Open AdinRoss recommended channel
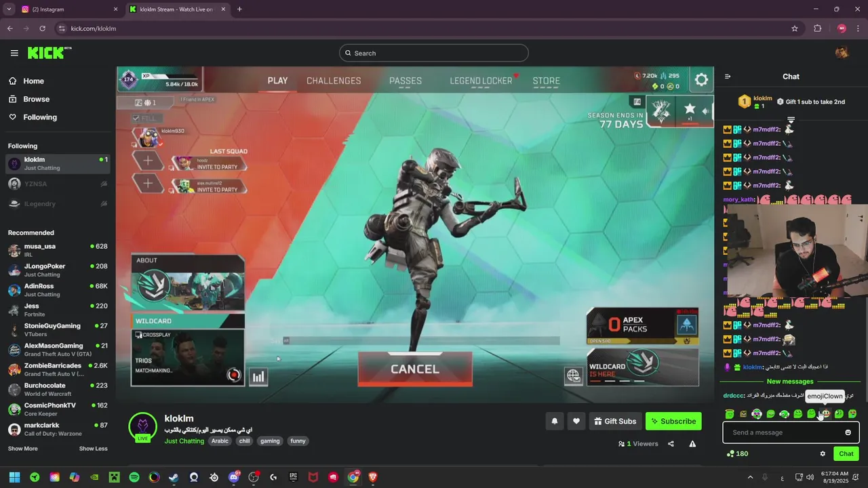The height and width of the screenshot is (488, 868). pyautogui.click(x=58, y=290)
